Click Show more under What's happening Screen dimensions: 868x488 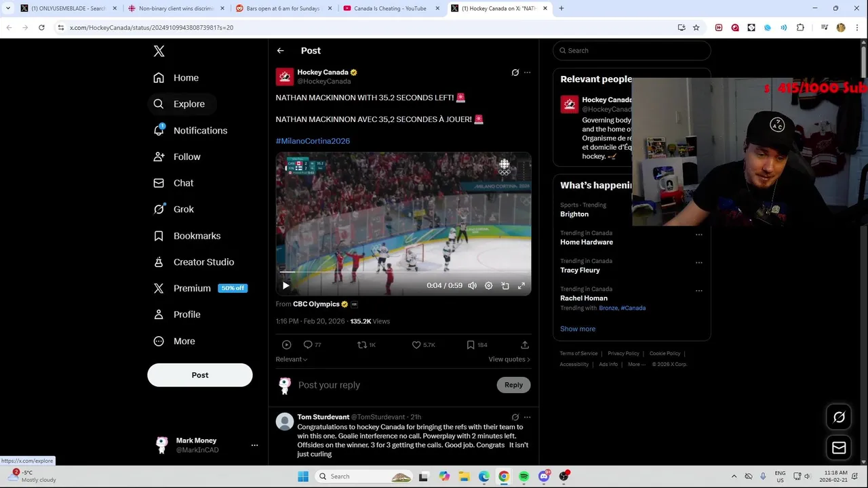tap(578, 329)
